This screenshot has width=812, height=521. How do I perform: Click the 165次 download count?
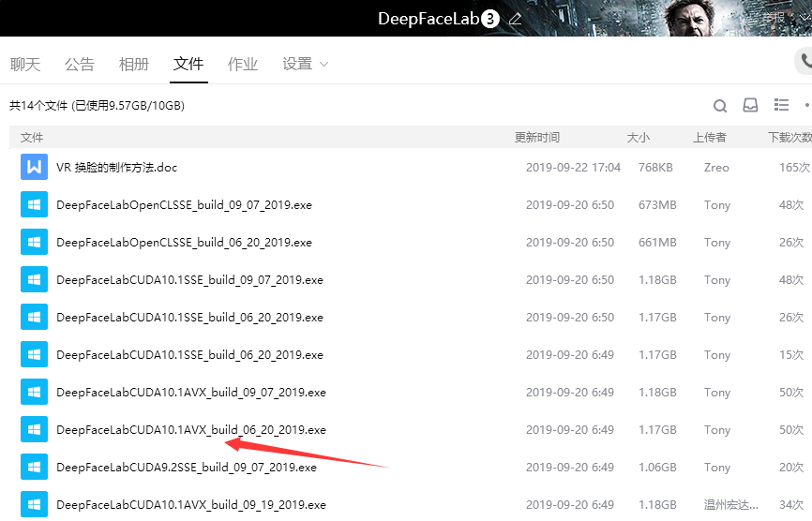[x=795, y=168]
